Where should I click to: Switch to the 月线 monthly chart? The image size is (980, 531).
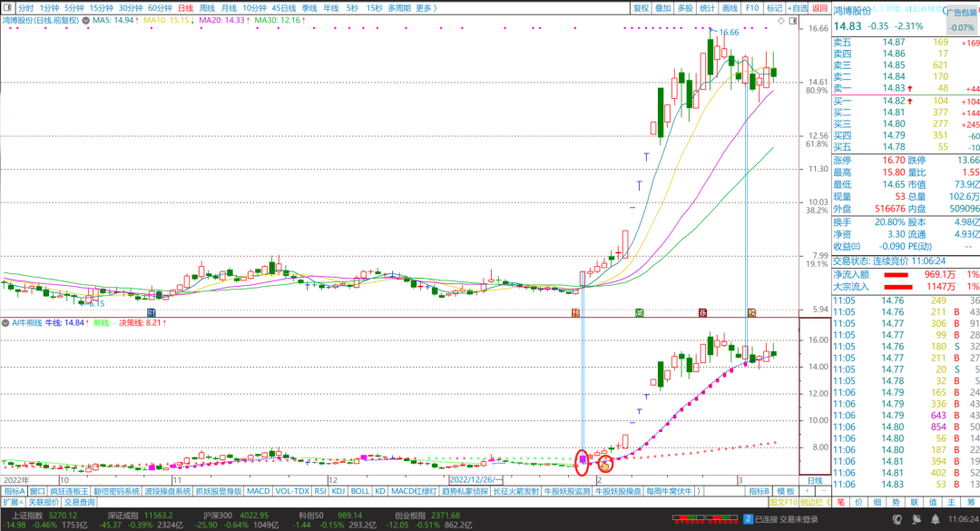(229, 8)
